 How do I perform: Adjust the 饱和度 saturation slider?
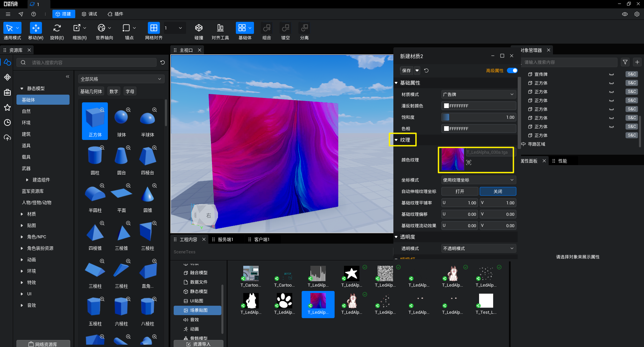478,117
